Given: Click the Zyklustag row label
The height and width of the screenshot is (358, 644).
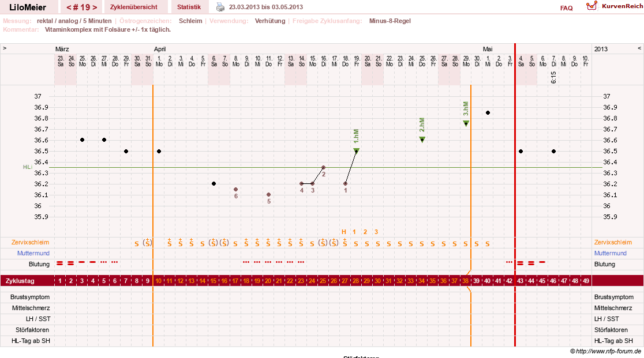Looking at the screenshot, I should (20, 281).
